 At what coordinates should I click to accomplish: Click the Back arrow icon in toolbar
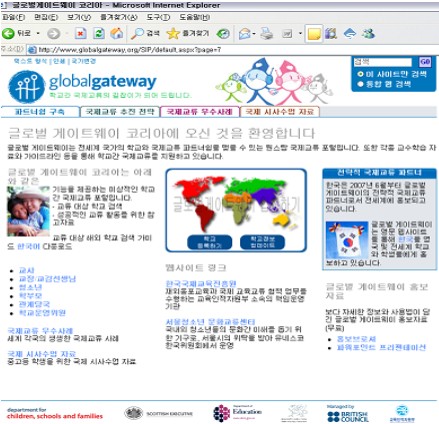pos(8,33)
